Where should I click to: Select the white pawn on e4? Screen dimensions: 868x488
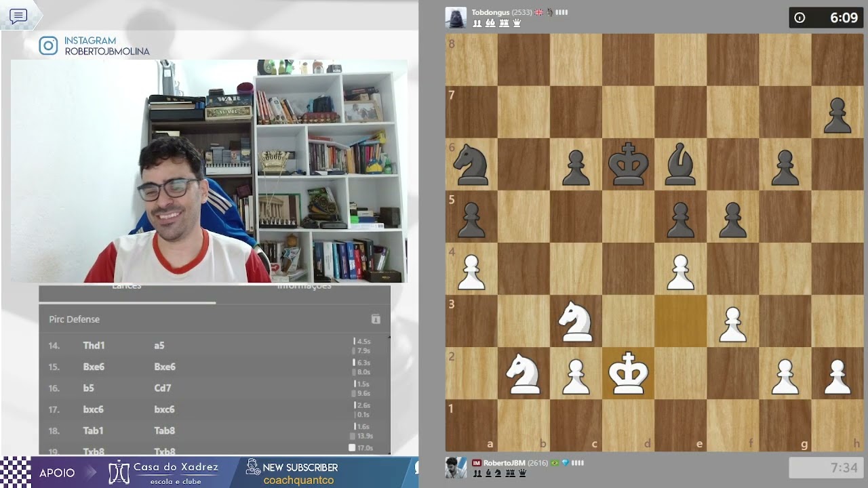[680, 272]
